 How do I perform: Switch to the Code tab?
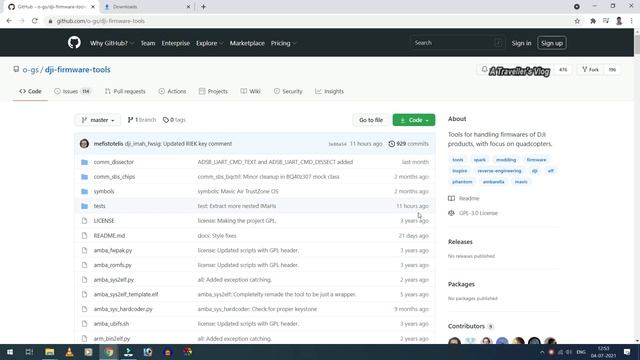(30, 91)
